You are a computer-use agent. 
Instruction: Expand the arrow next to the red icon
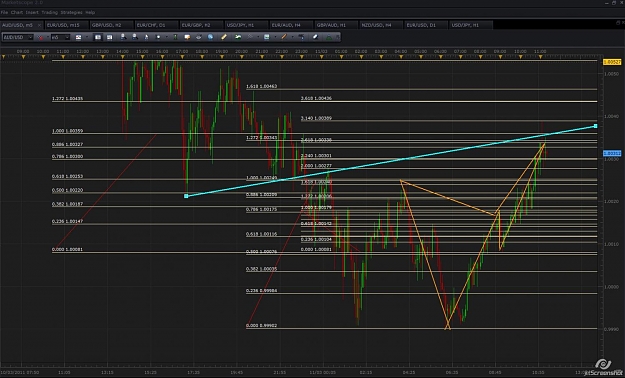pyautogui.click(x=48, y=37)
